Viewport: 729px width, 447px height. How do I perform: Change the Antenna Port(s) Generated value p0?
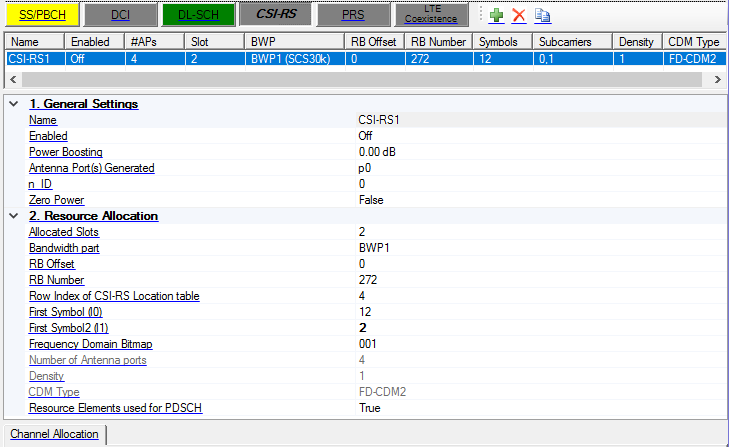tap(541, 168)
